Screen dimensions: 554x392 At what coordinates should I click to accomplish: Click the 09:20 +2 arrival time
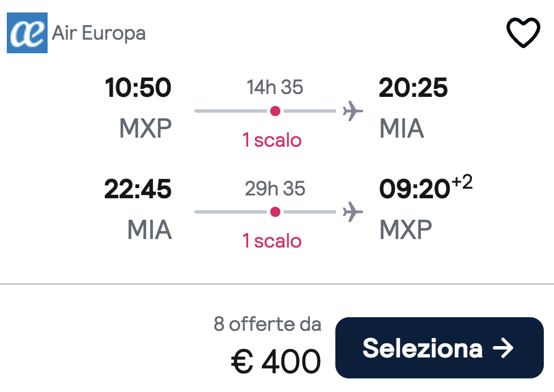426,187
